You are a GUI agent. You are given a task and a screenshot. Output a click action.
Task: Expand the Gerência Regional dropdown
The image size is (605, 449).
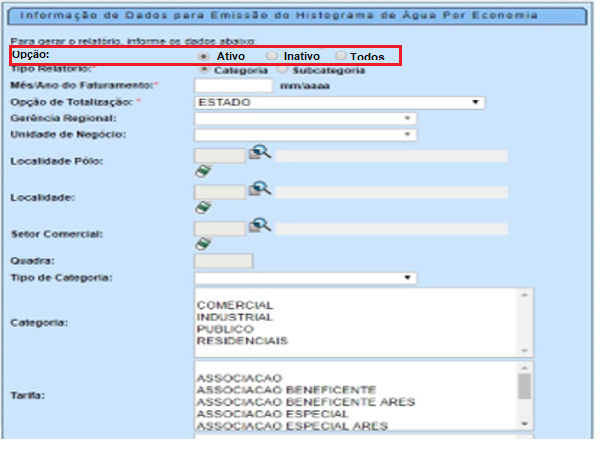coord(306,118)
